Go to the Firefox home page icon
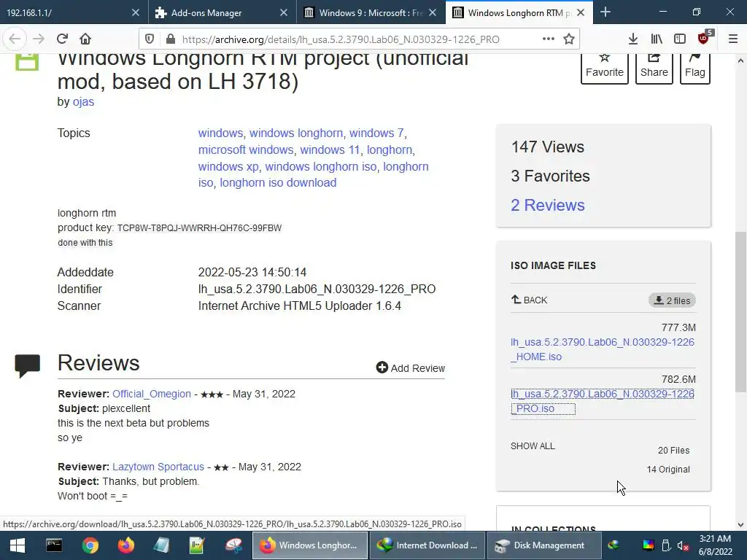Image resolution: width=747 pixels, height=560 pixels. (85, 39)
